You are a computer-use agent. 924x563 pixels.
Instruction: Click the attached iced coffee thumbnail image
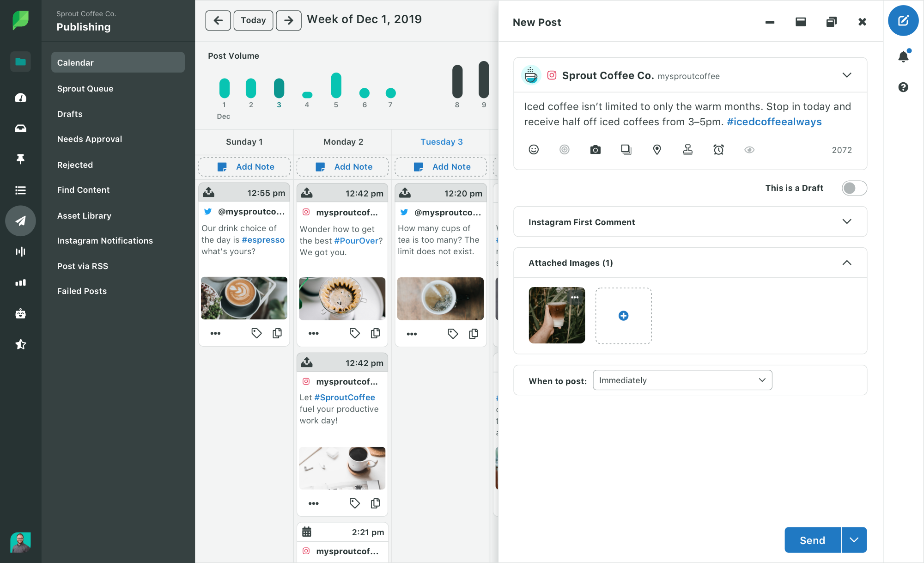click(556, 316)
